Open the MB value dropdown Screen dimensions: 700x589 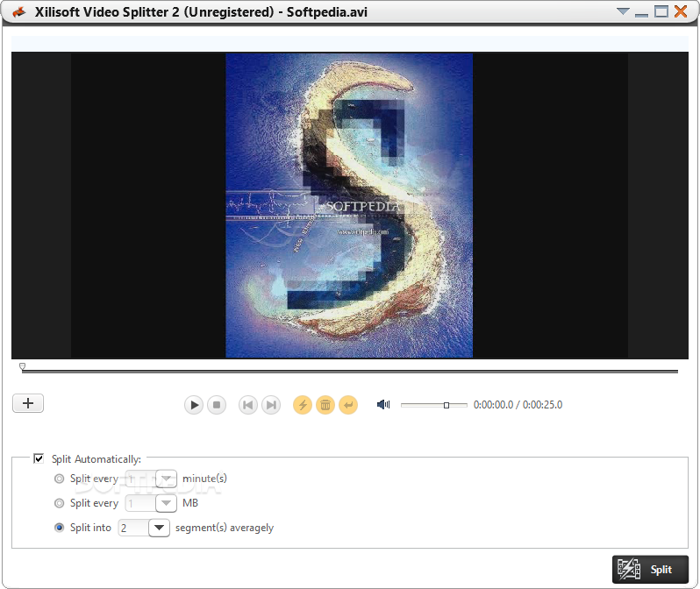(166, 503)
